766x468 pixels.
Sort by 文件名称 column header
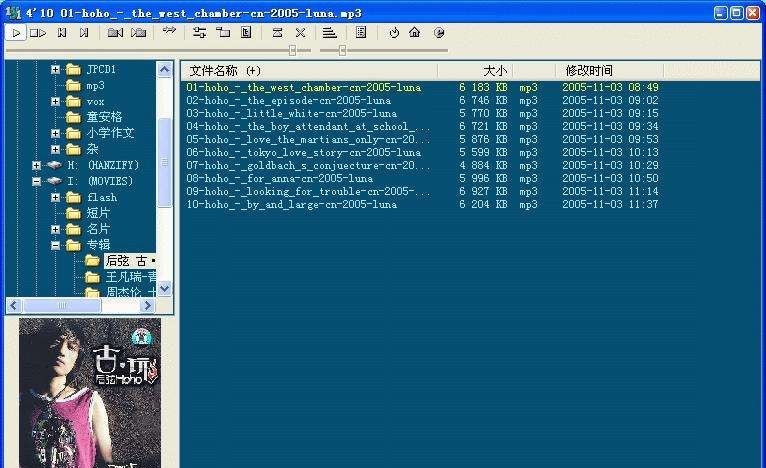(x=225, y=71)
